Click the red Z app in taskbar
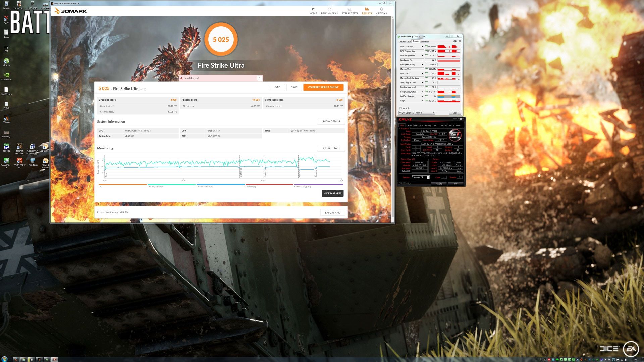Screen dimensions: 644x362 pyautogui.click(x=54, y=359)
